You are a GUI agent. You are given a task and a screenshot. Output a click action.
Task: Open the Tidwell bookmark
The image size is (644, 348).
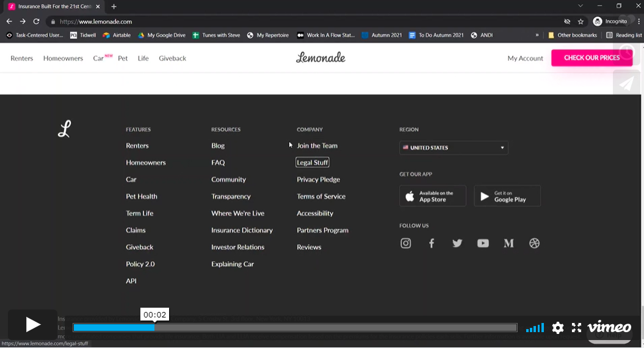pos(83,35)
